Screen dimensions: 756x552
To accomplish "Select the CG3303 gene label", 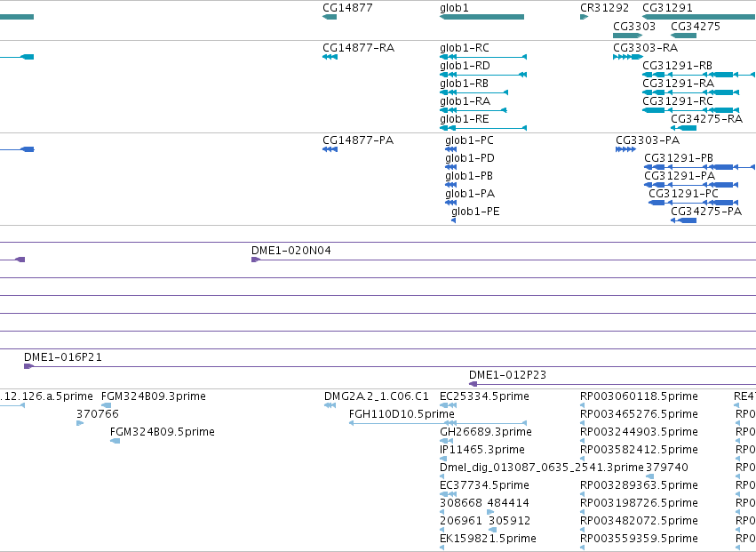I will (634, 26).
